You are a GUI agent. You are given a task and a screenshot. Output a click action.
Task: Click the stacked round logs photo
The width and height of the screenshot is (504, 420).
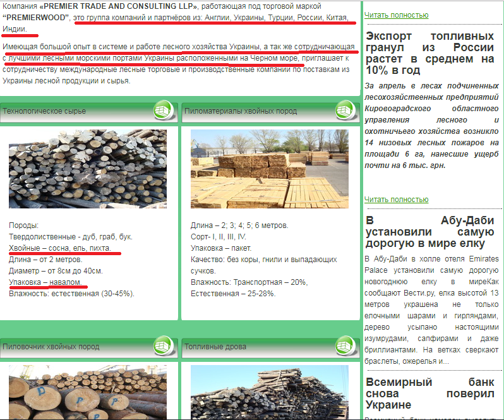click(88, 169)
